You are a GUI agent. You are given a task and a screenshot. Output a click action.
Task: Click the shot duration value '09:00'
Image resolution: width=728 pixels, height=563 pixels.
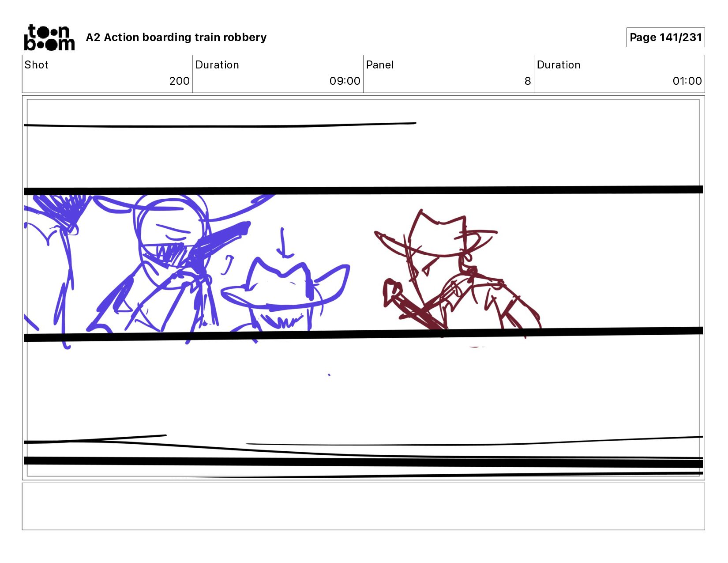click(345, 81)
